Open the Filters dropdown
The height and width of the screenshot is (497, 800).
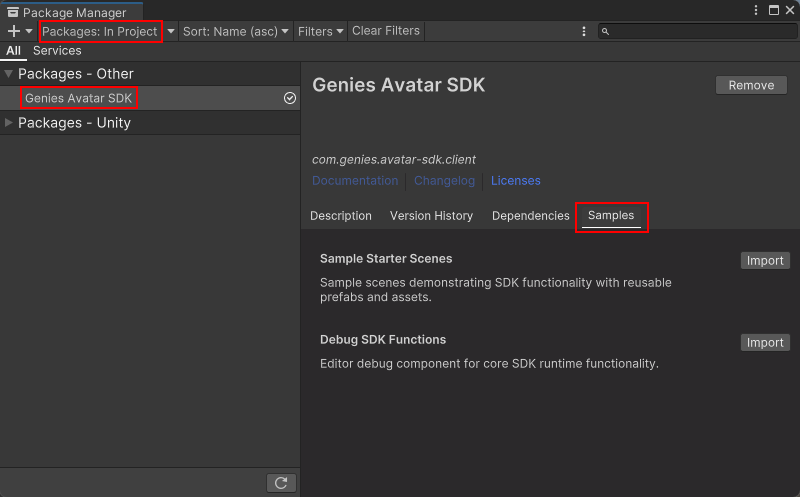pyautogui.click(x=320, y=31)
